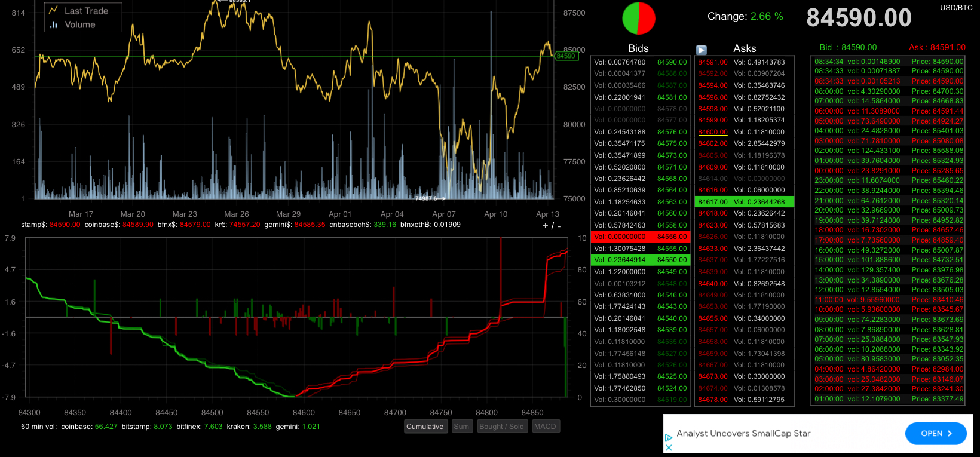Click the Mar 17 date on the chart axis
This screenshot has width=980, height=457.
tap(81, 214)
